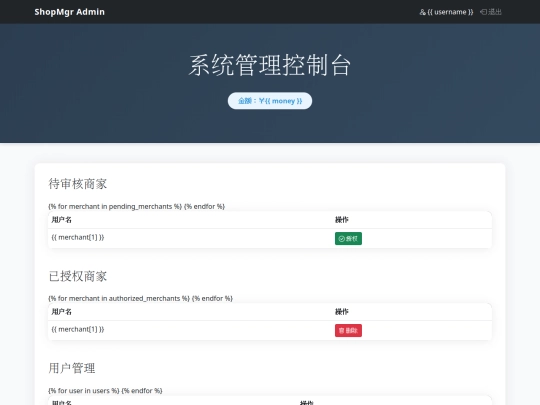Click the 已授权商家 section heading

click(x=78, y=276)
